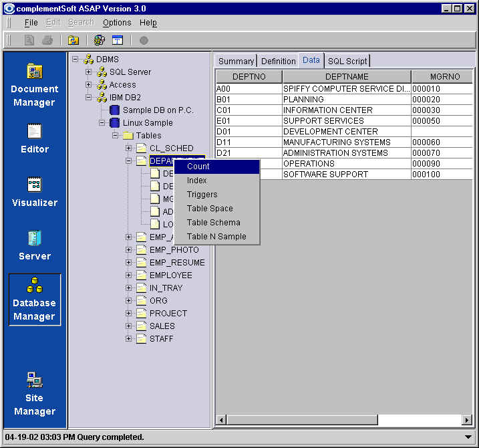
Task: Expand the PROJECT table
Action: [x=129, y=313]
